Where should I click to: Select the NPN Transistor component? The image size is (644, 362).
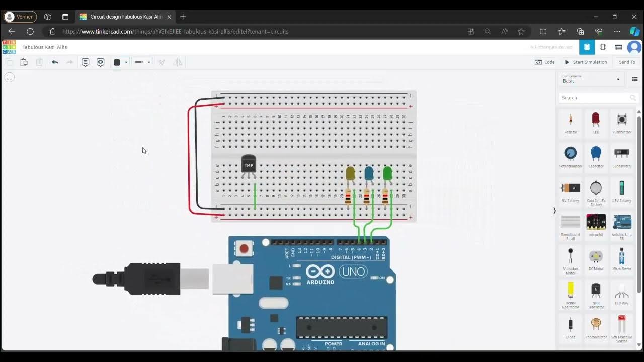pyautogui.click(x=596, y=295)
